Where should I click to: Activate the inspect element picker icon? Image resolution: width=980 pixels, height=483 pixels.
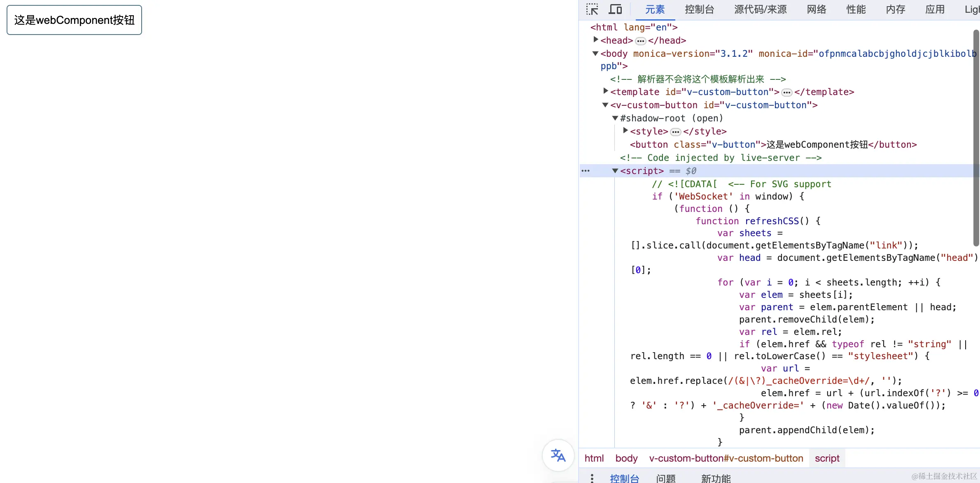[592, 9]
